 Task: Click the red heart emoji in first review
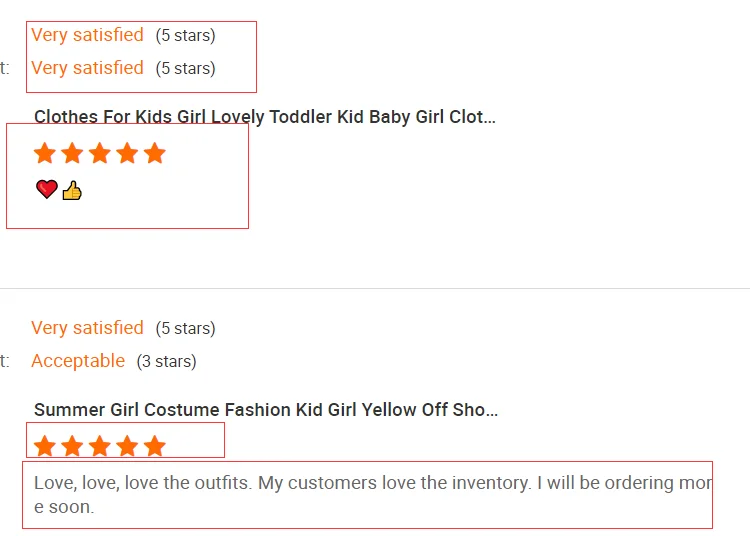[46, 189]
